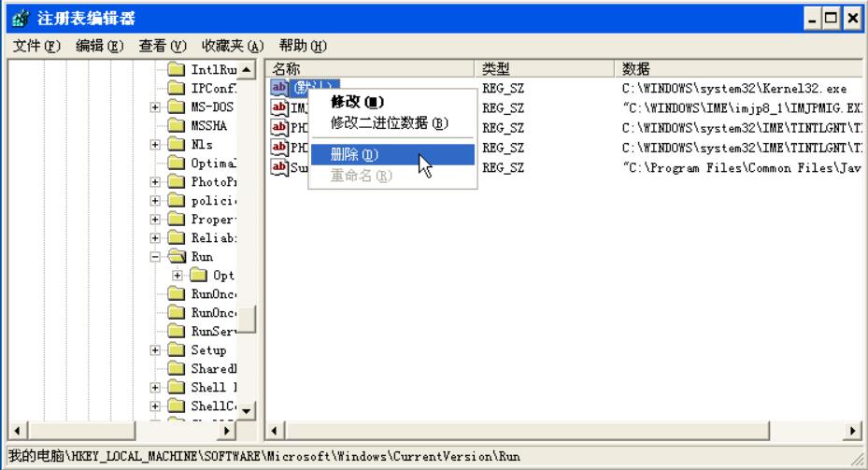
Task: Click the string icon of the IM value
Action: tap(279, 107)
